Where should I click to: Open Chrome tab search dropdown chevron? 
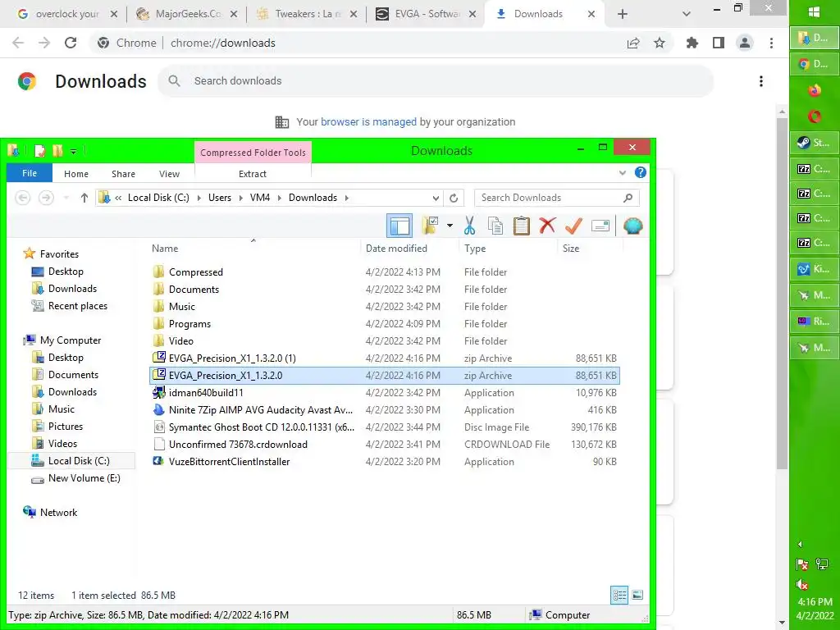coord(687,14)
